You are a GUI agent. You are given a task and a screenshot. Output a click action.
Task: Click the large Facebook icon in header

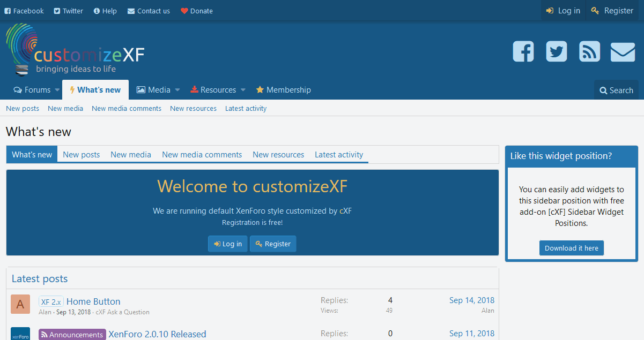tap(523, 51)
